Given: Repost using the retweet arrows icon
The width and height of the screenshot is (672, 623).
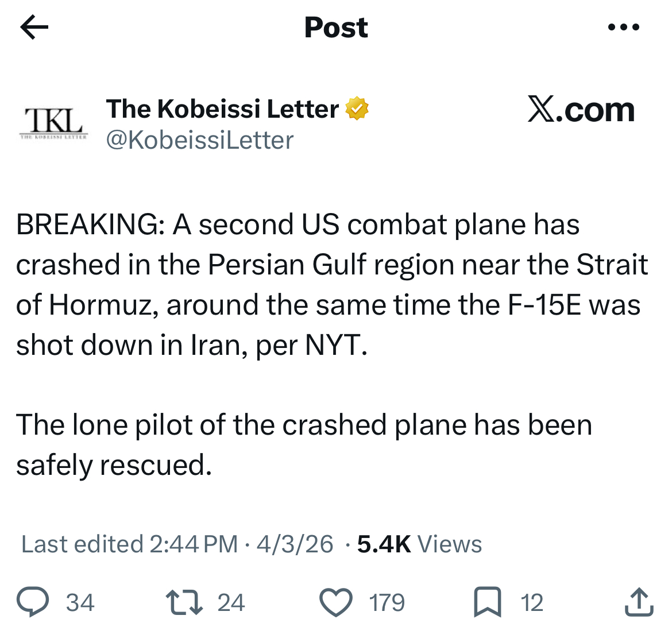Looking at the screenshot, I should coord(184,602).
